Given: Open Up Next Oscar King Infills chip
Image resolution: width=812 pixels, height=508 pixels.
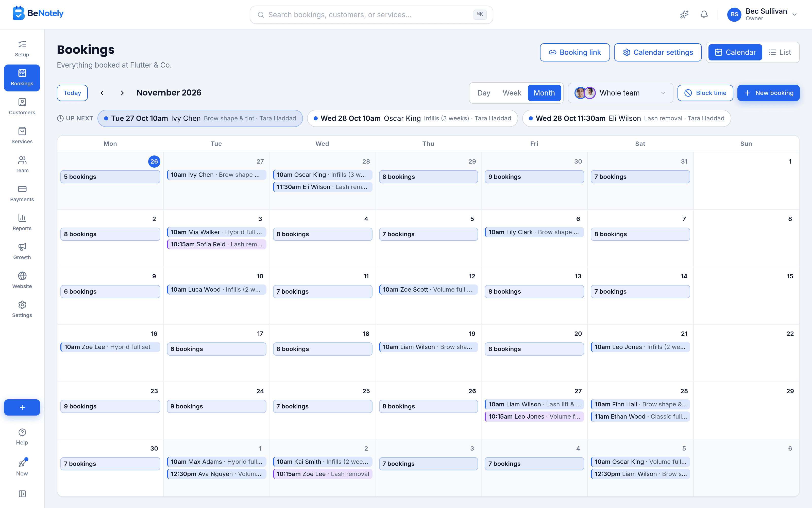Looking at the screenshot, I should pyautogui.click(x=412, y=118).
